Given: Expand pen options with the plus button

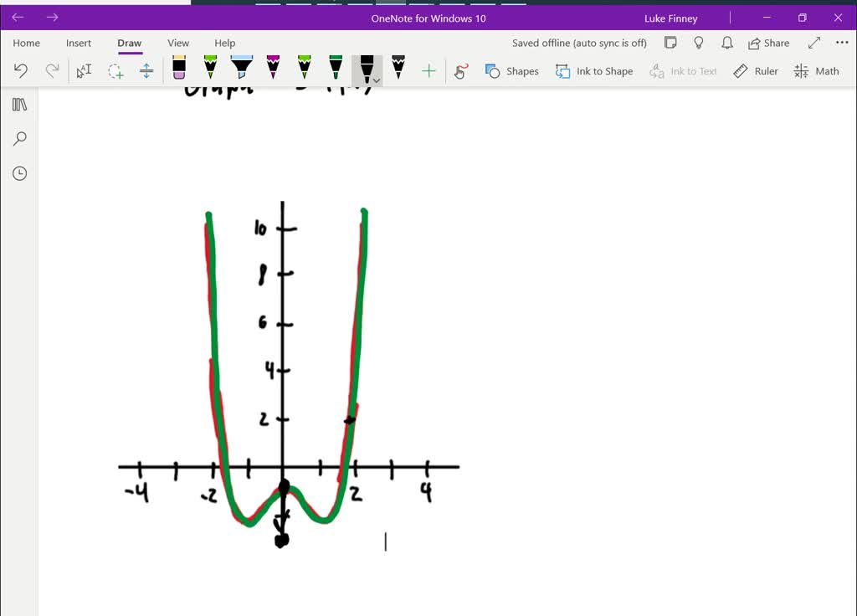Looking at the screenshot, I should pyautogui.click(x=428, y=71).
